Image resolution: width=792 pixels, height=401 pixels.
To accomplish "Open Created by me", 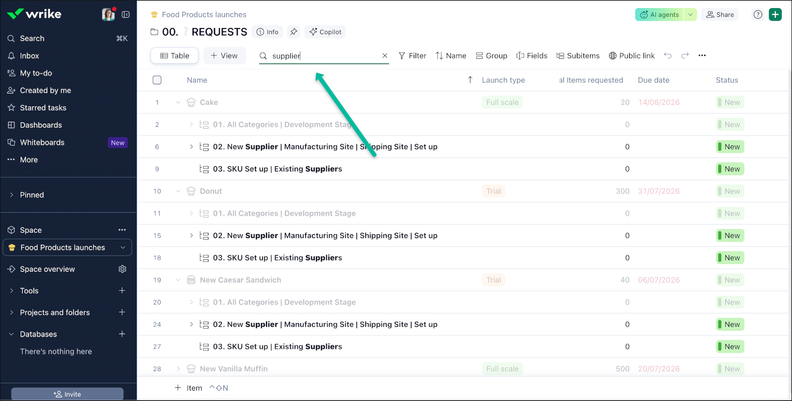I will (45, 90).
